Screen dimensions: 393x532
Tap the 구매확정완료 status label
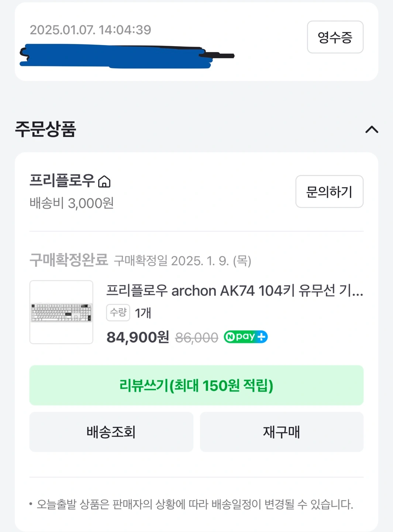(x=69, y=260)
